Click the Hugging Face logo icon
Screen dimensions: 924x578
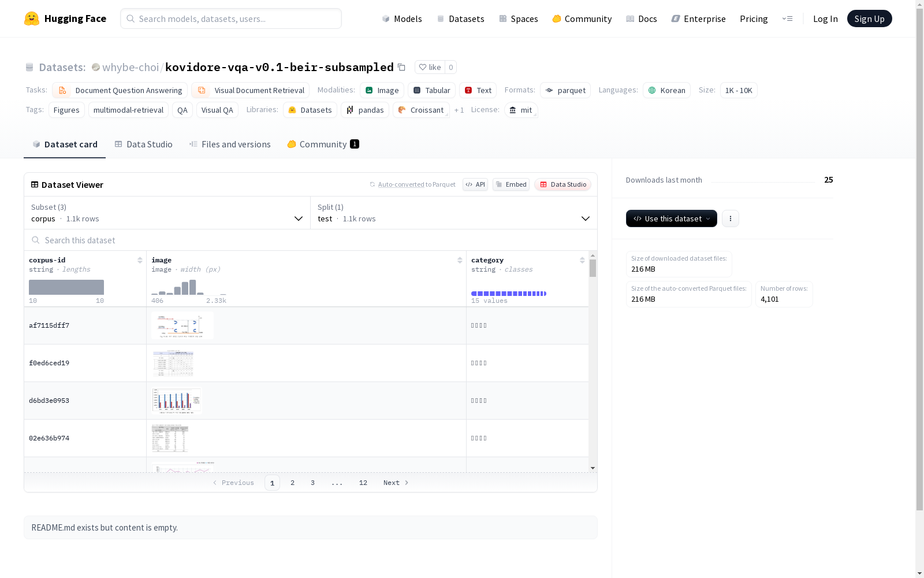(32, 18)
